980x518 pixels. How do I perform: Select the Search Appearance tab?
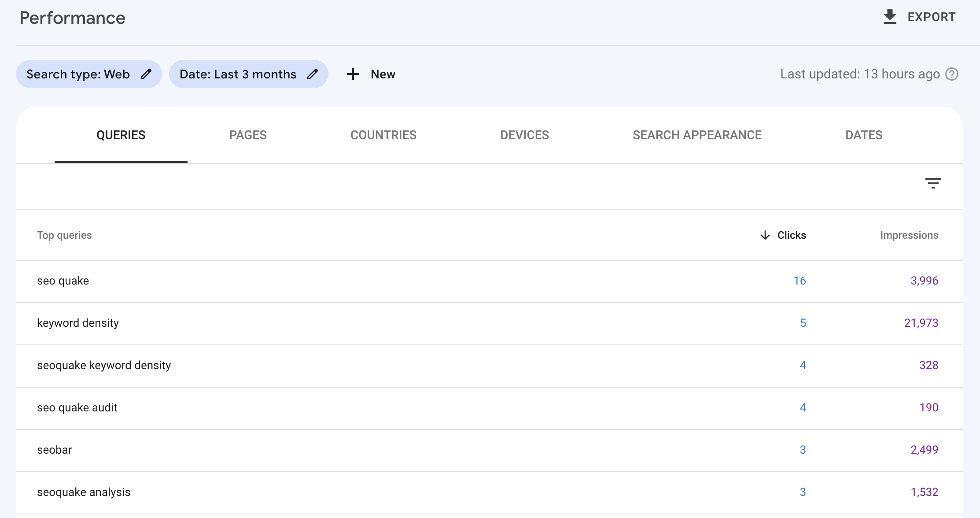697,135
